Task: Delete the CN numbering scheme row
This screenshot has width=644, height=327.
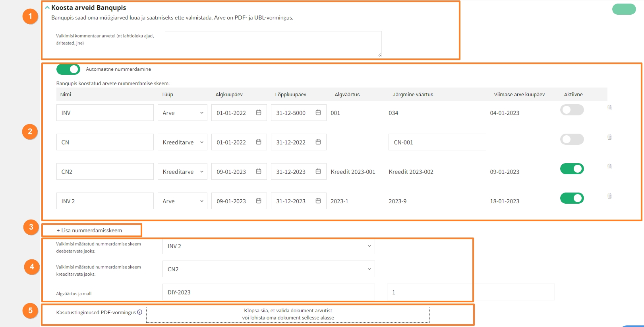Action: (609, 137)
